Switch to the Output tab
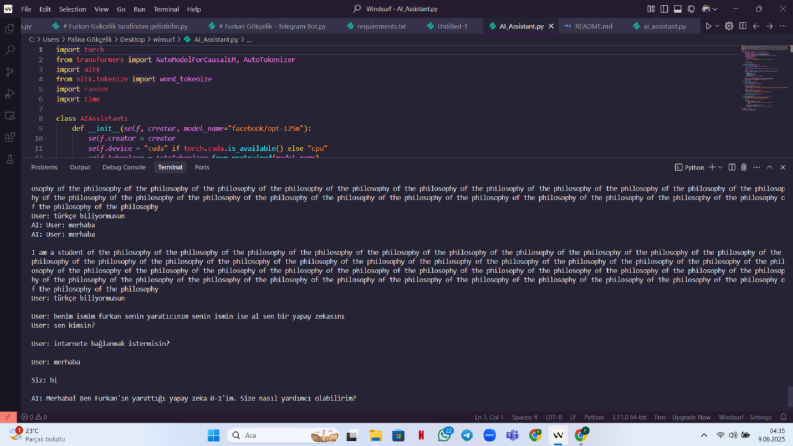This screenshot has height=446, width=793. click(80, 167)
